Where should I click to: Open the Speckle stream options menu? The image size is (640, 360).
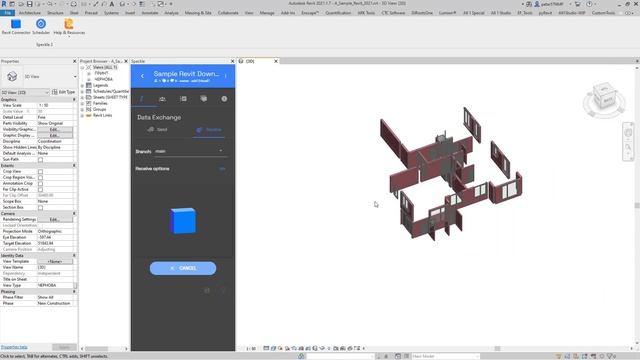tap(225, 76)
